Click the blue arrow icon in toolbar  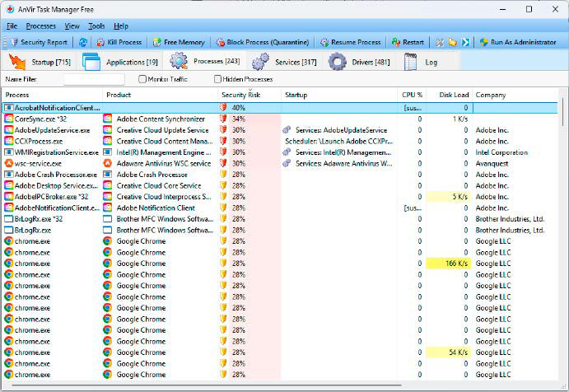click(x=465, y=42)
